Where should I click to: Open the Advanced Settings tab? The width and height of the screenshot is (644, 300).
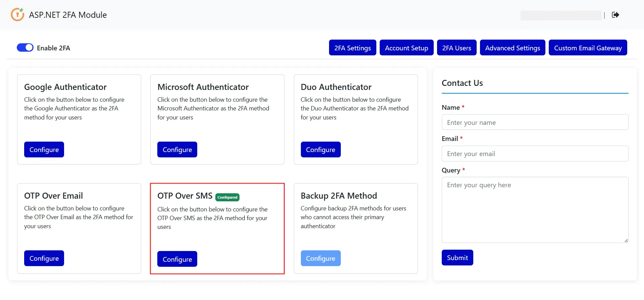coord(513,48)
